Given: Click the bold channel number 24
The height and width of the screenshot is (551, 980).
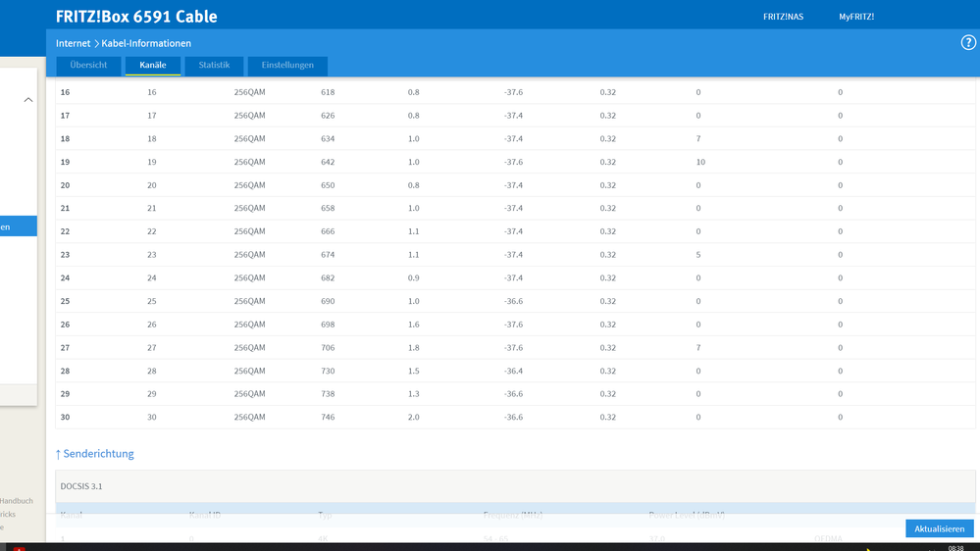Looking at the screenshot, I should [65, 278].
